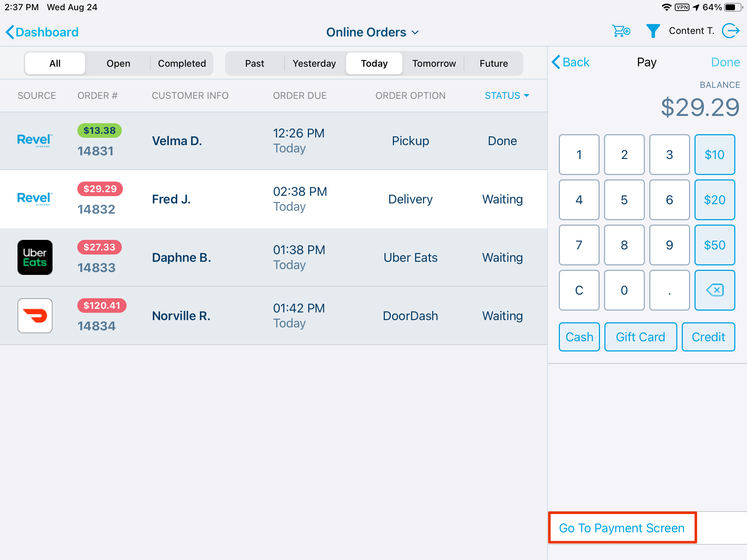
Task: Tap keypad digit 9
Action: pyautogui.click(x=669, y=245)
